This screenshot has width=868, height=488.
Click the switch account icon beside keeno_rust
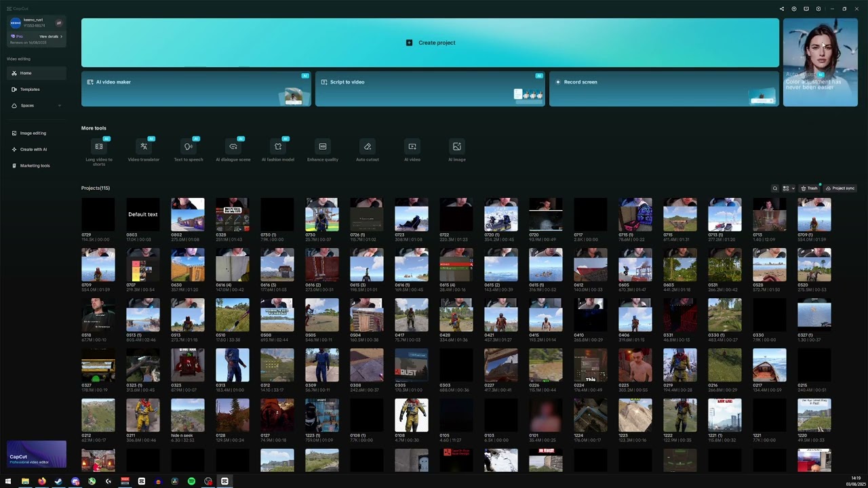point(59,23)
